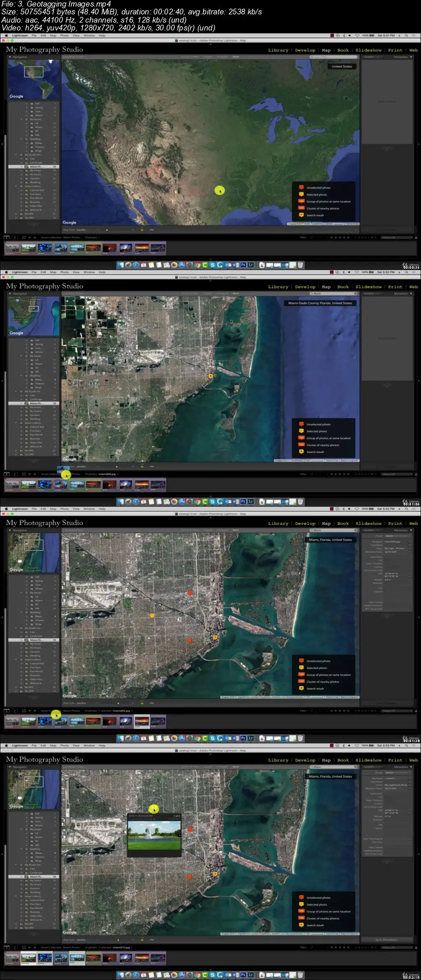Toggle the 'Tagged' location filter in the third frame
Screen dimensions: 421x980
208,530
